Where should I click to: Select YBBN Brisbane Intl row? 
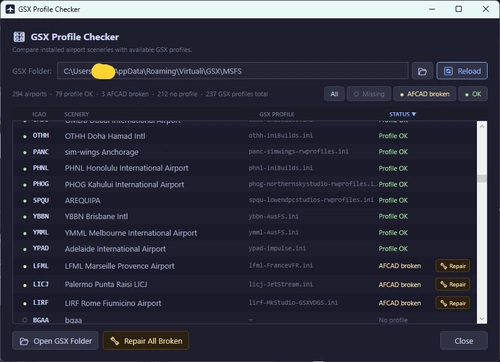(x=245, y=216)
